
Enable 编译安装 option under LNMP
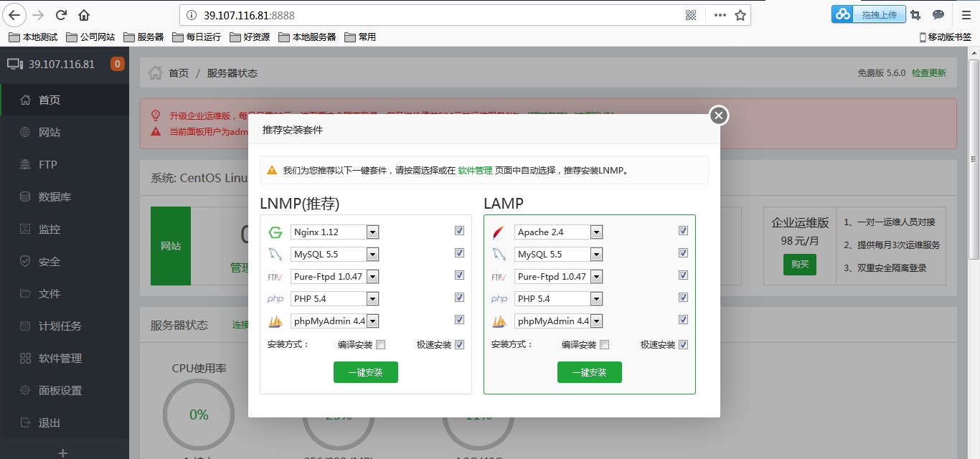pyautogui.click(x=381, y=345)
